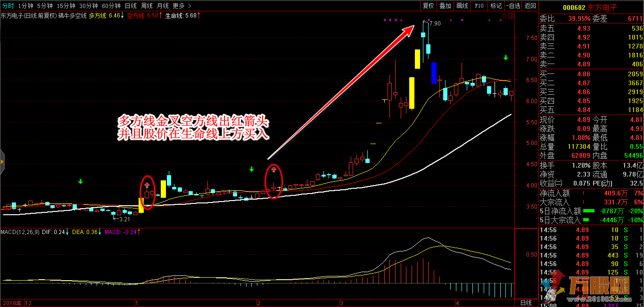Open the F10 company info
The image size is (644, 307).
click(479, 6)
